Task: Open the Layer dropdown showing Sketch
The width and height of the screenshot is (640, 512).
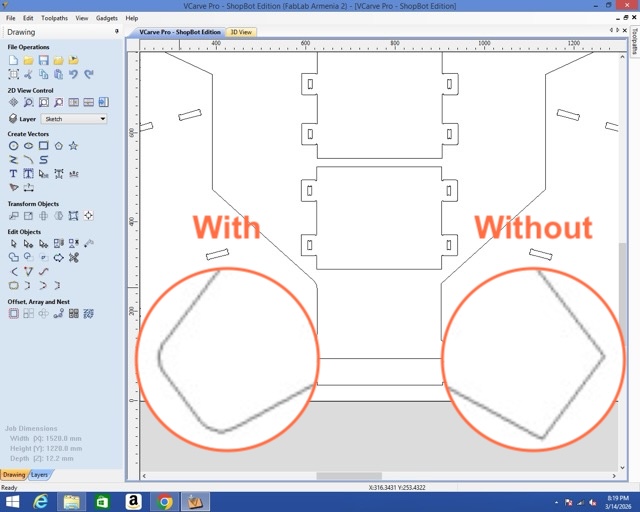Action: (x=74, y=119)
